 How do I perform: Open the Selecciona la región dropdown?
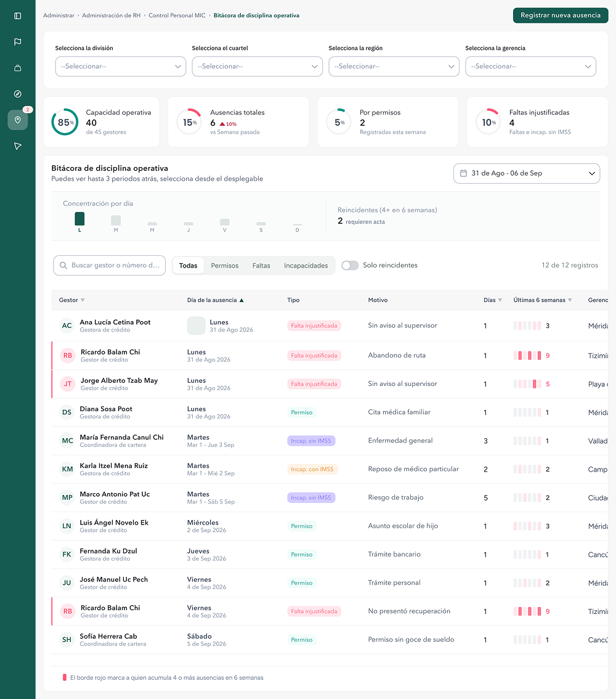(394, 67)
